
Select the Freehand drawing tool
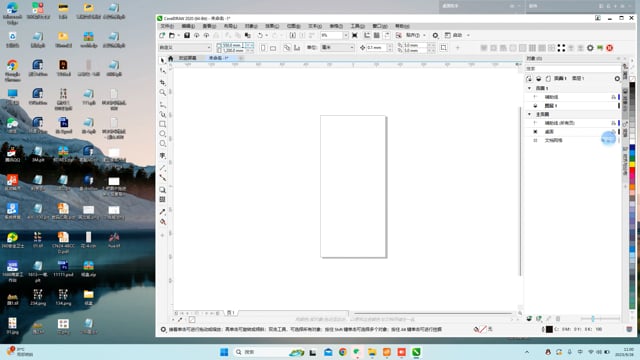(x=162, y=104)
